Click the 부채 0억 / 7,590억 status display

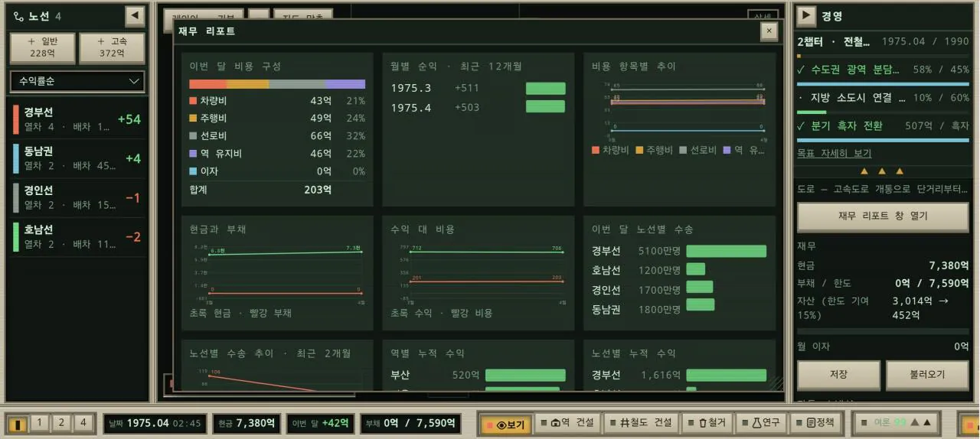(x=410, y=423)
